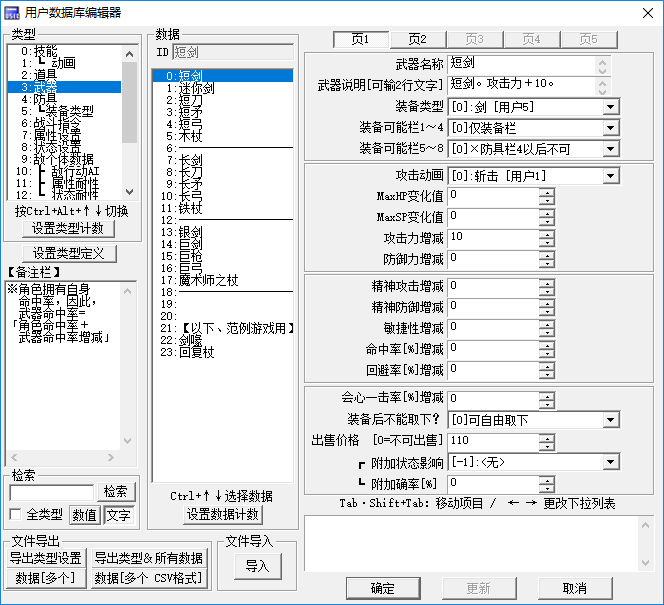Click the 导入 import button
The image size is (664, 605).
tap(257, 566)
